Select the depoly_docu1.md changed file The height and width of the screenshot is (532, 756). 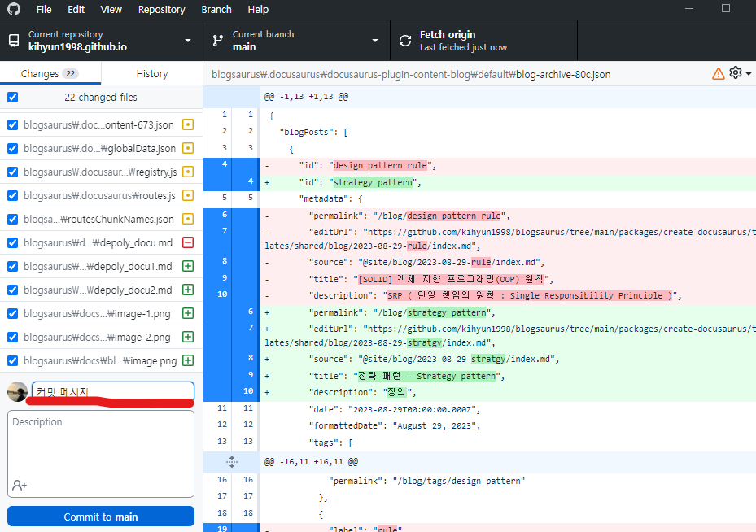[101, 267]
